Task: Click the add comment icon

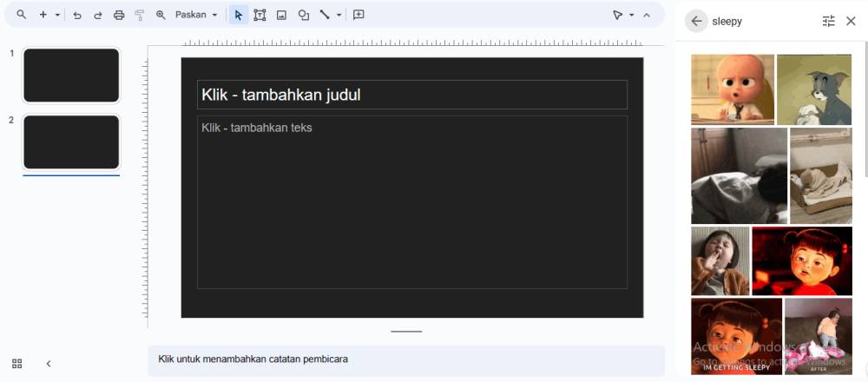Action: [358, 15]
